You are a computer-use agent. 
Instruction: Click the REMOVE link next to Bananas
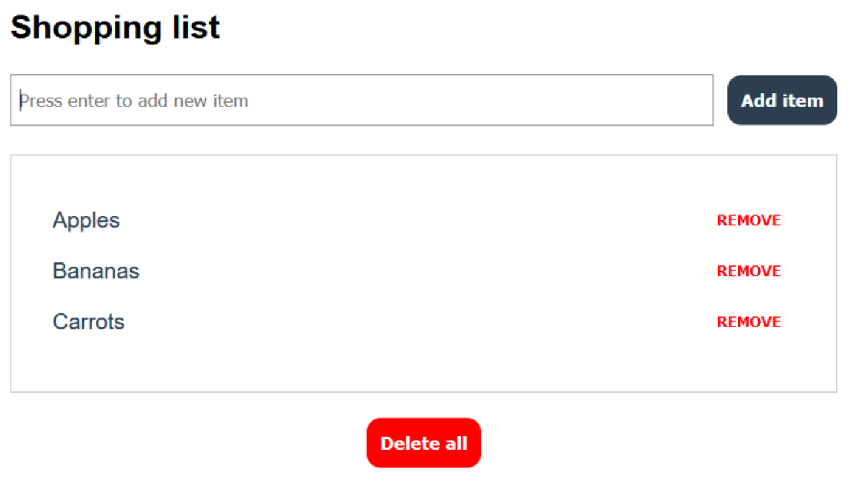(x=749, y=271)
